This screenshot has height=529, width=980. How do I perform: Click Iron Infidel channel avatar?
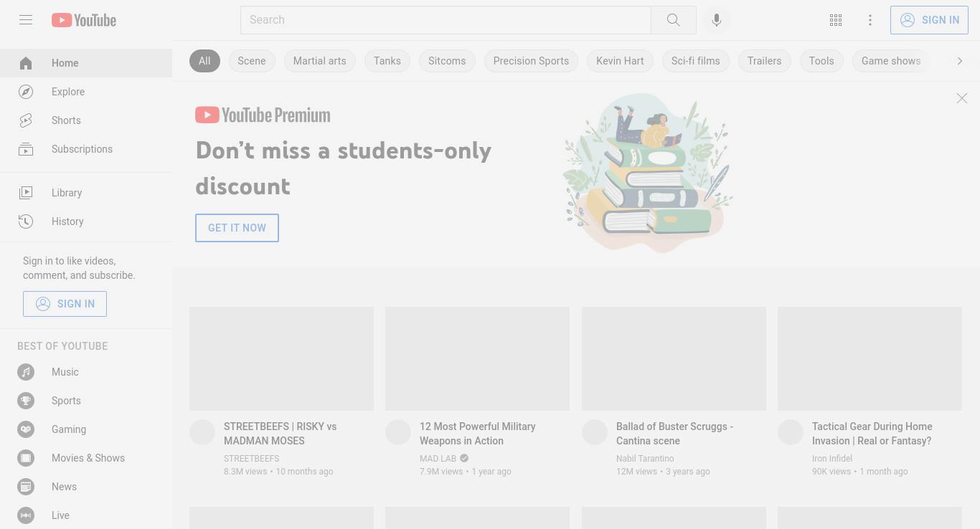click(791, 432)
